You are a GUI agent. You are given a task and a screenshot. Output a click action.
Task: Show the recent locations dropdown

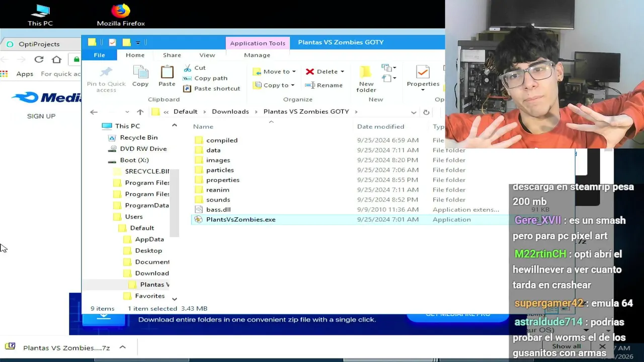coord(127,112)
